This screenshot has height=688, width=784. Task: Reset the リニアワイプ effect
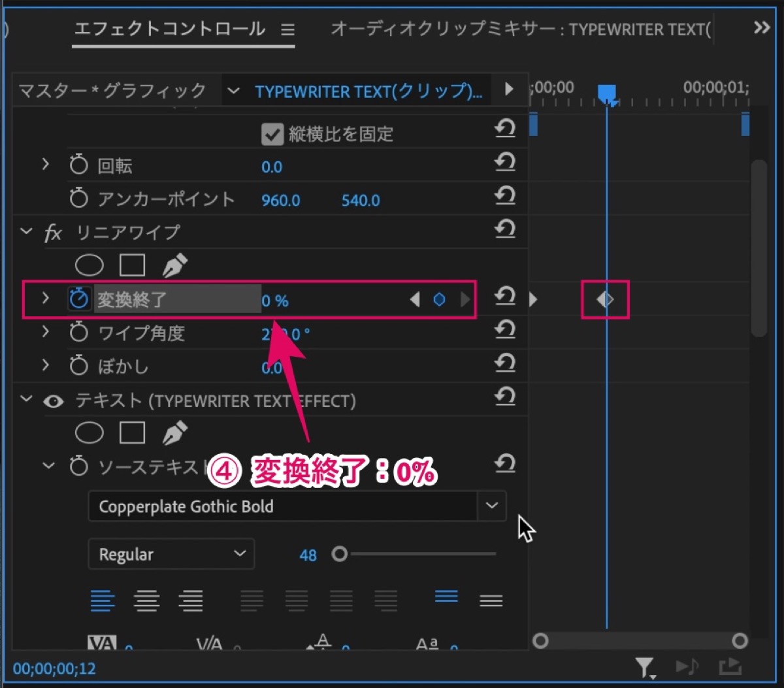click(x=504, y=228)
